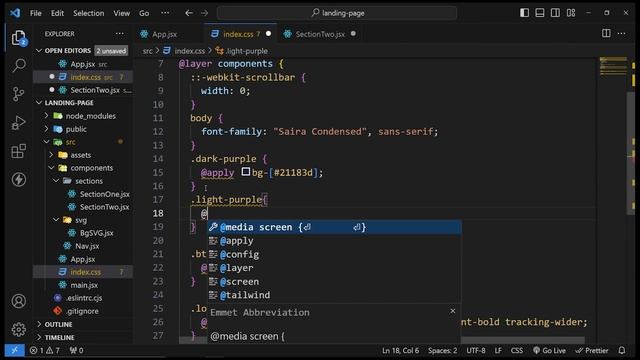The image size is (640, 360).
Task: Collapse the sections folder
Action: 83,181
